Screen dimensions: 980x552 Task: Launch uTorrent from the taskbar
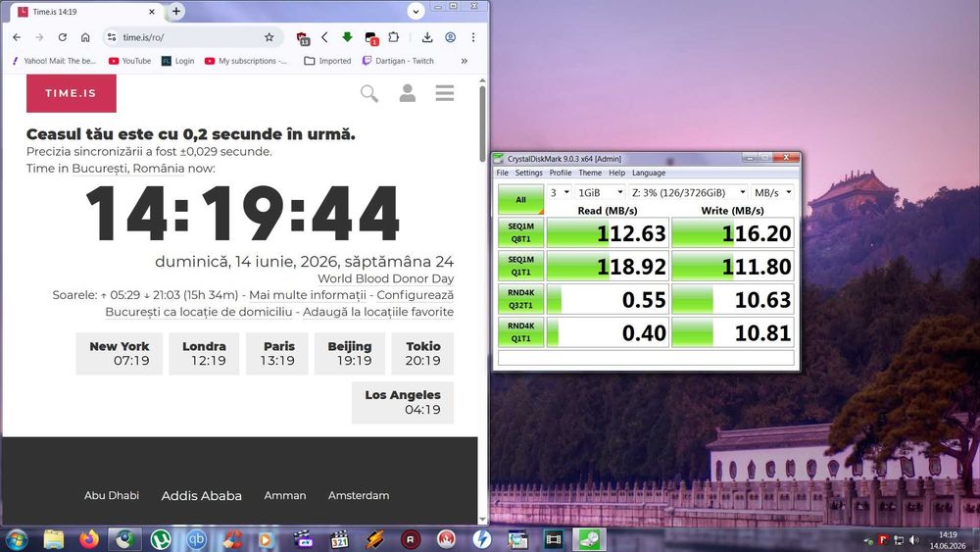coord(161,539)
